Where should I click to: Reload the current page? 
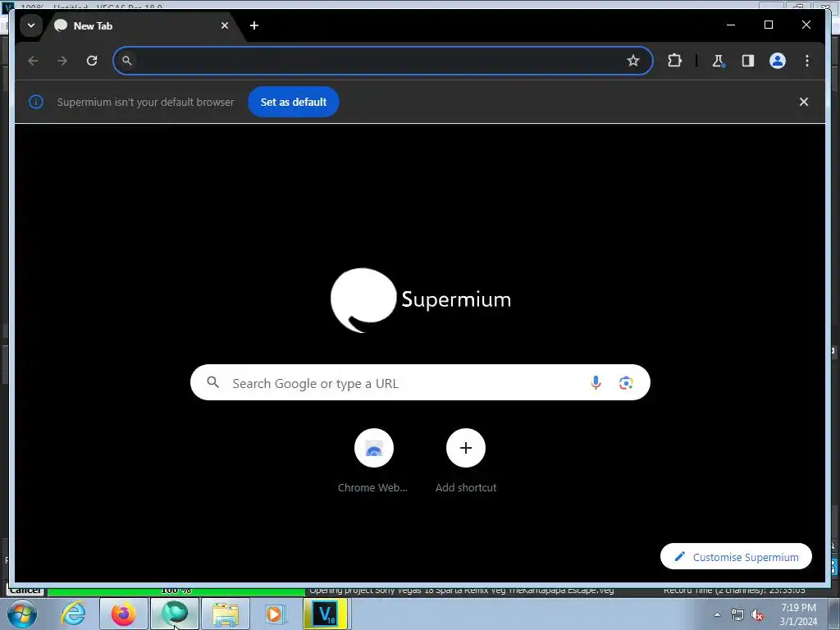[x=92, y=61]
